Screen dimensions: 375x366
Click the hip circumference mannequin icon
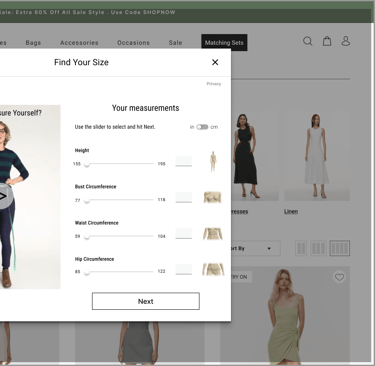pos(213,269)
